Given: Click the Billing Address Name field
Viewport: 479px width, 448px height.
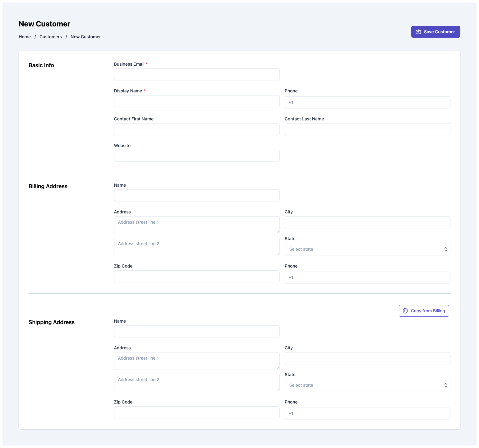Looking at the screenshot, I should click(x=197, y=195).
